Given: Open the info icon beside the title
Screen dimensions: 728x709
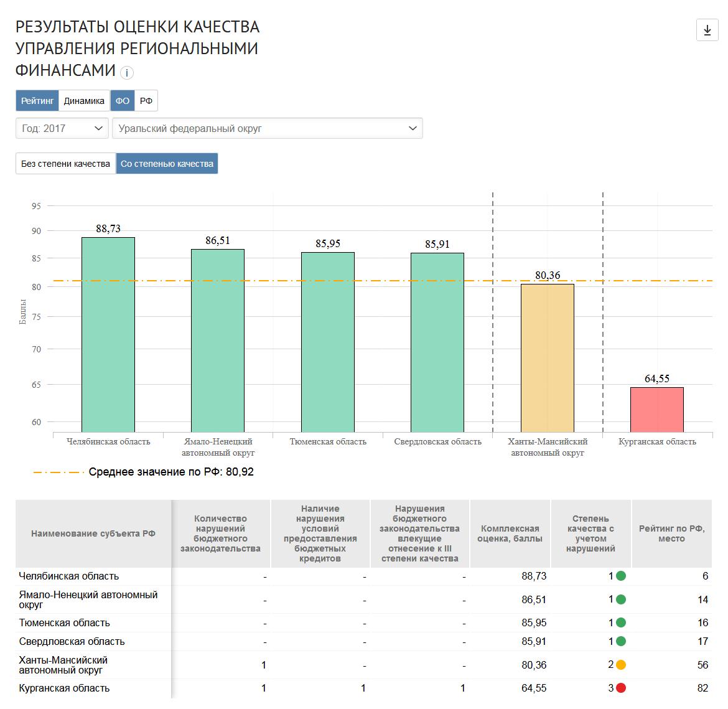Looking at the screenshot, I should [126, 73].
